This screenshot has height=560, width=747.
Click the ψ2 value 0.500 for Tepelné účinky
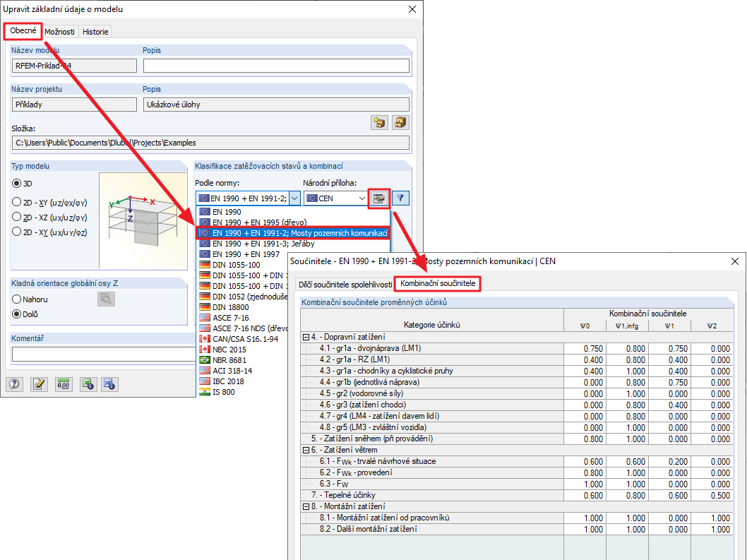(712, 496)
